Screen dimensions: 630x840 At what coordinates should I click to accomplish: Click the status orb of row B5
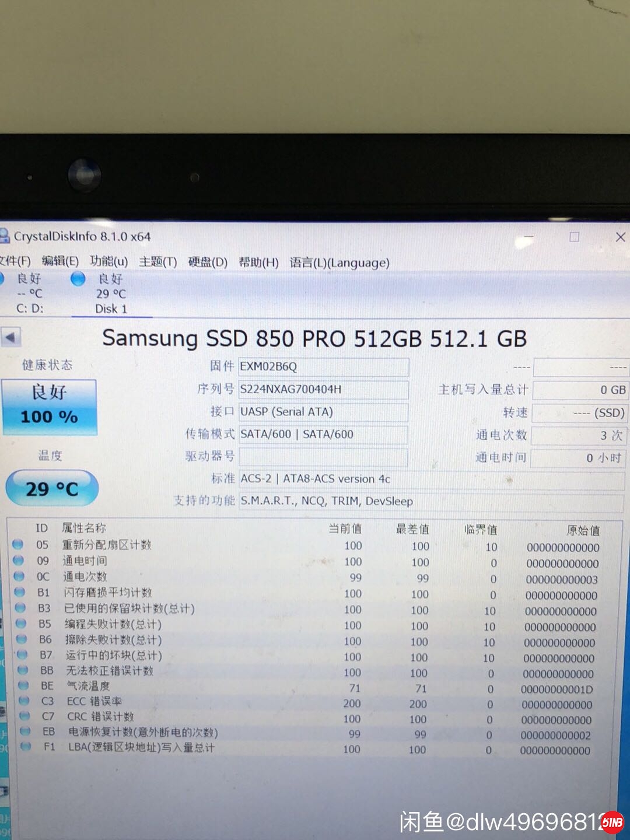(x=21, y=623)
